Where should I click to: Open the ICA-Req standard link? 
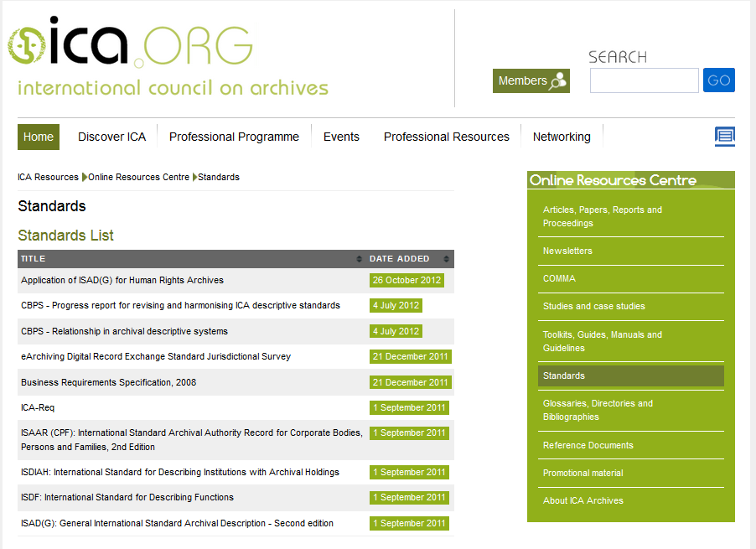38,407
